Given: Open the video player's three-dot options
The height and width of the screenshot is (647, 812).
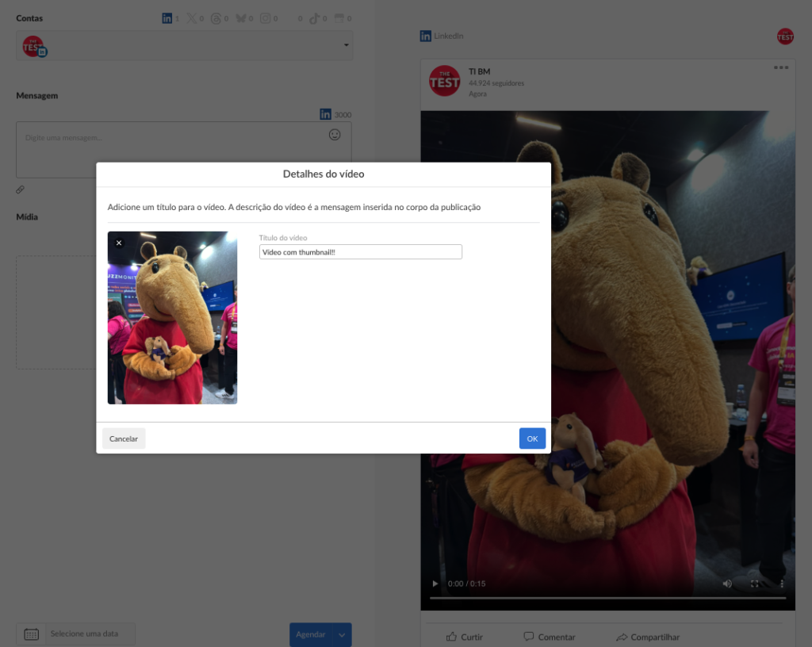Looking at the screenshot, I should click(782, 584).
